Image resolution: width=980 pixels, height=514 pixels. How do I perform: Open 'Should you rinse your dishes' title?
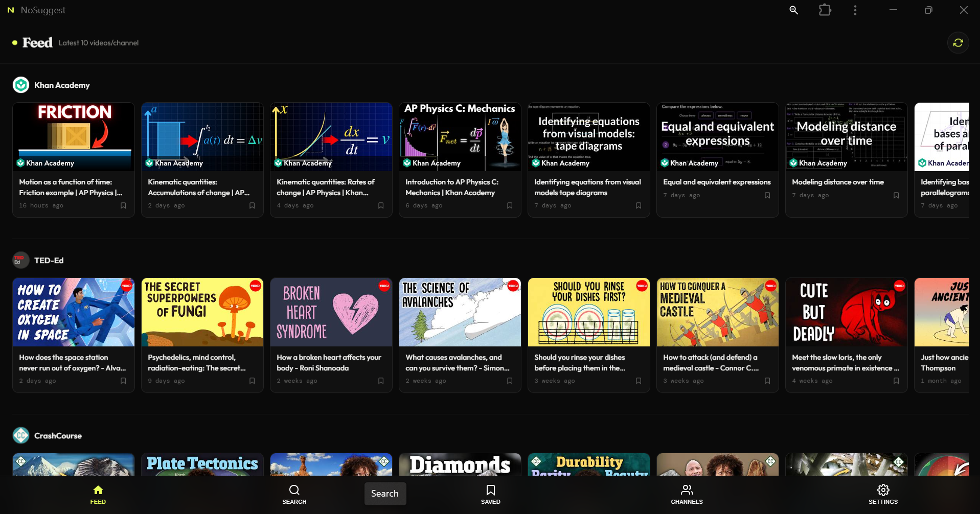coord(580,363)
